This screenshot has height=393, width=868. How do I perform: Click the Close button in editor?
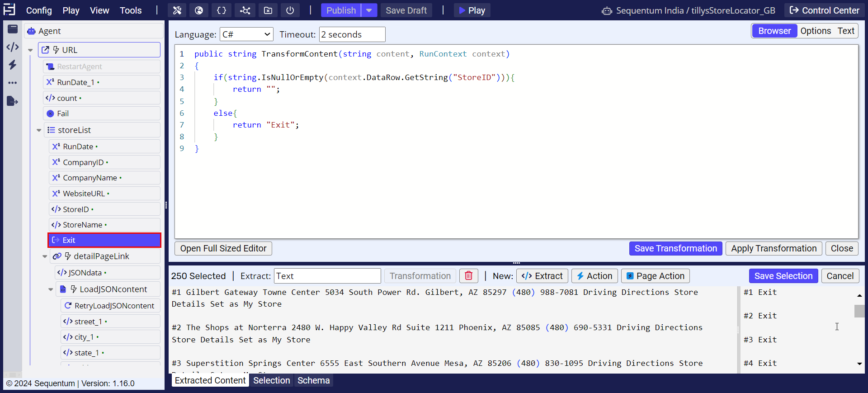coord(842,248)
